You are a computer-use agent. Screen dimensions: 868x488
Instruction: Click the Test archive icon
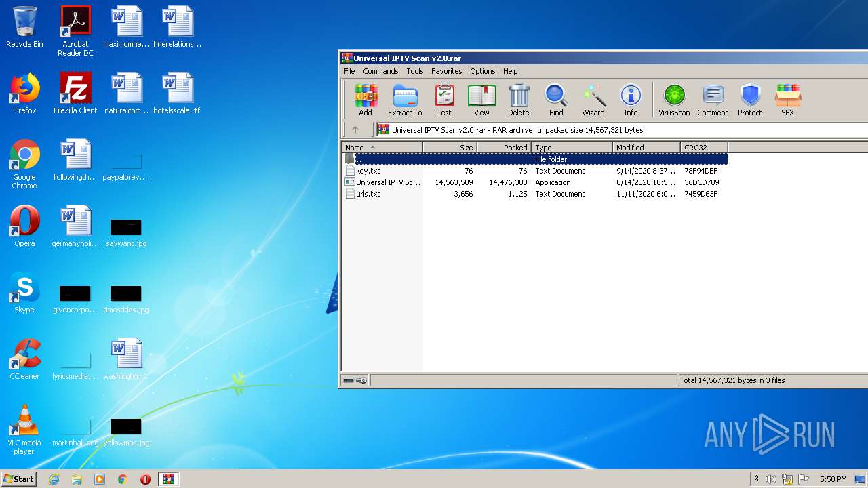(x=444, y=100)
